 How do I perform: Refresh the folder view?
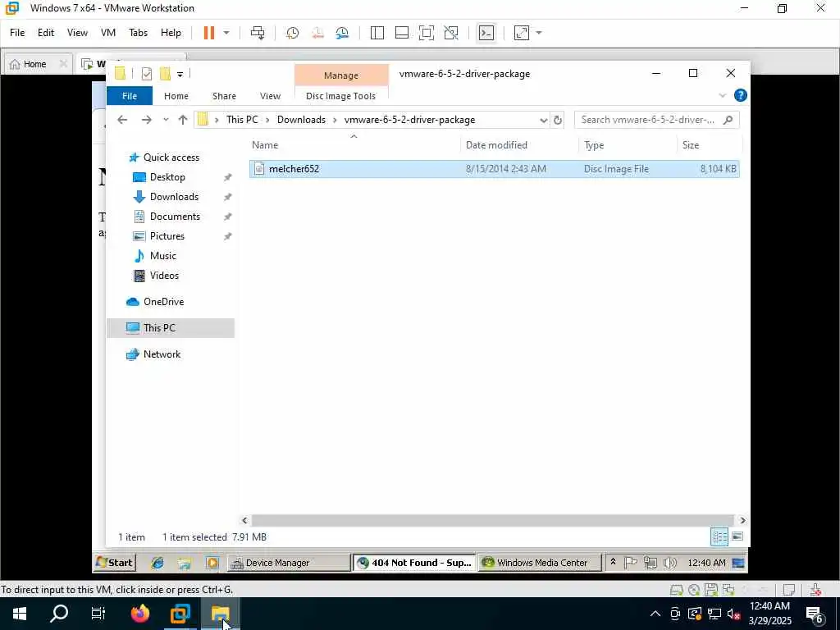point(558,120)
